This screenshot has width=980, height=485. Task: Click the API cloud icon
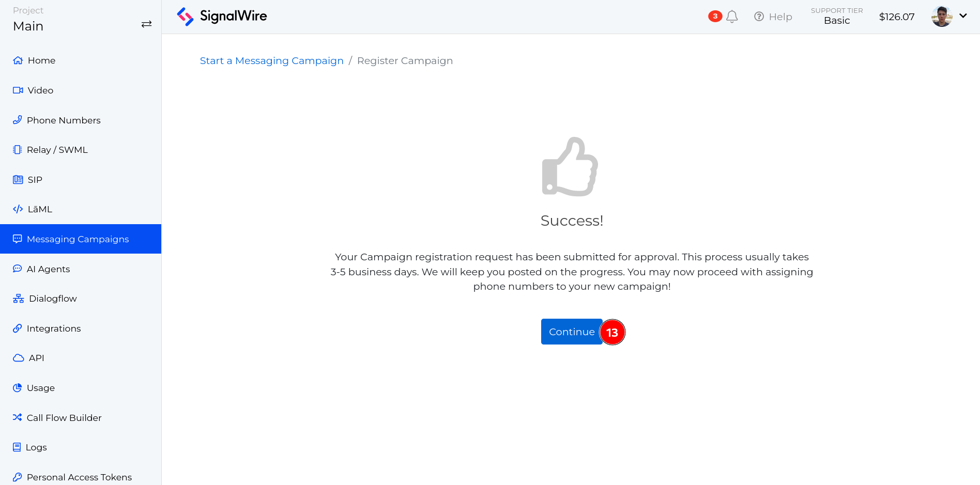click(18, 357)
